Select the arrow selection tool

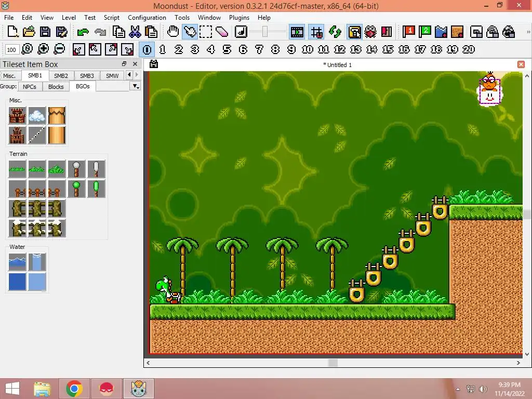point(190,32)
